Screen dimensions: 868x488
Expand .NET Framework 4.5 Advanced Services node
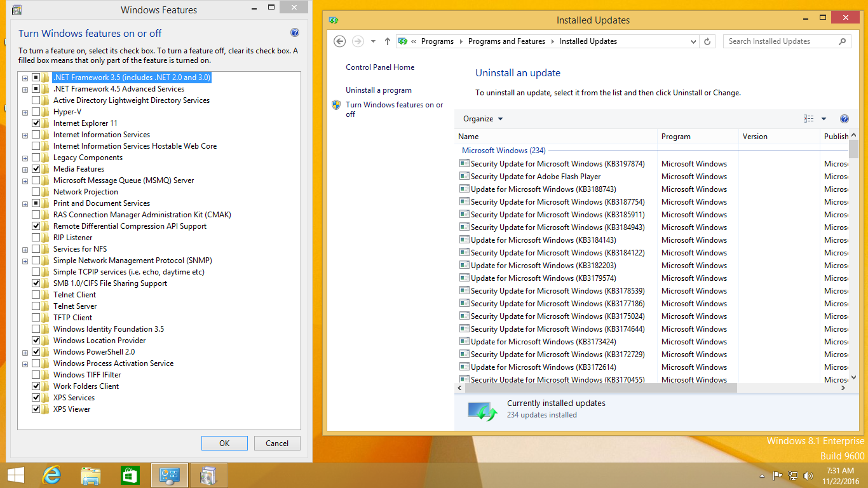point(25,89)
